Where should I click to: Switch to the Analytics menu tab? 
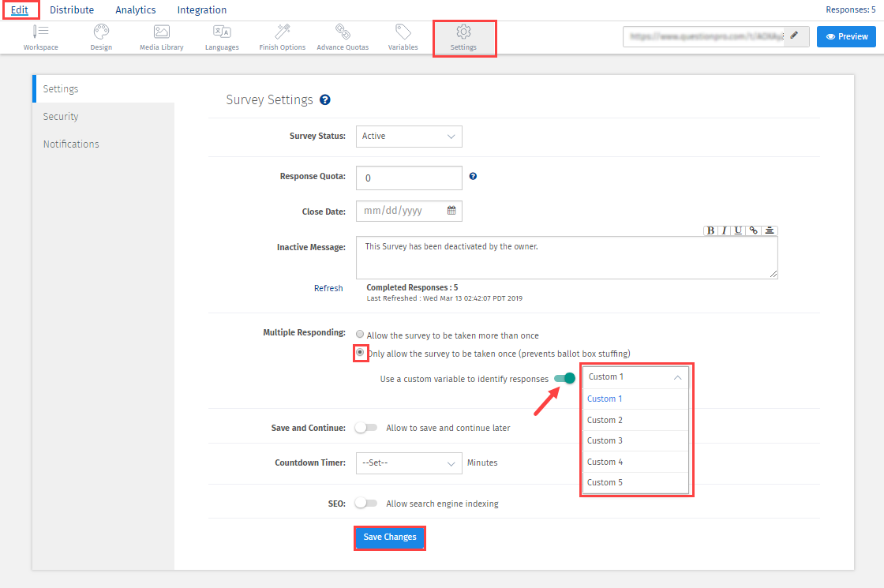pyautogui.click(x=136, y=10)
